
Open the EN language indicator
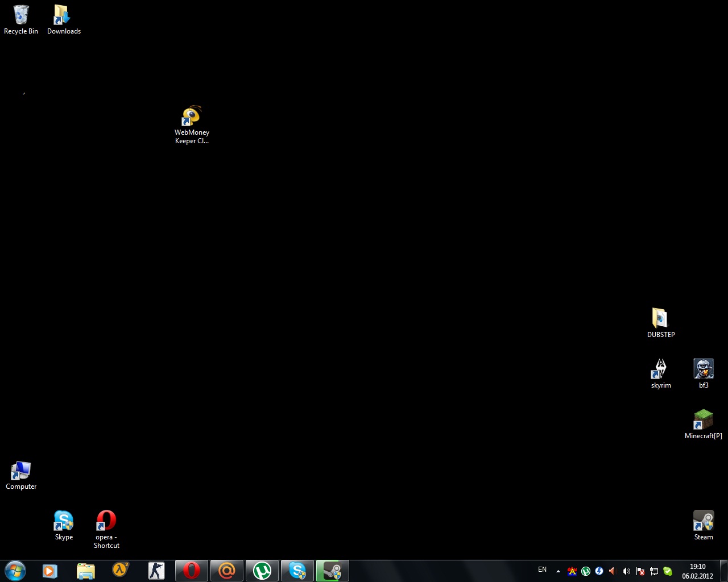pos(542,569)
